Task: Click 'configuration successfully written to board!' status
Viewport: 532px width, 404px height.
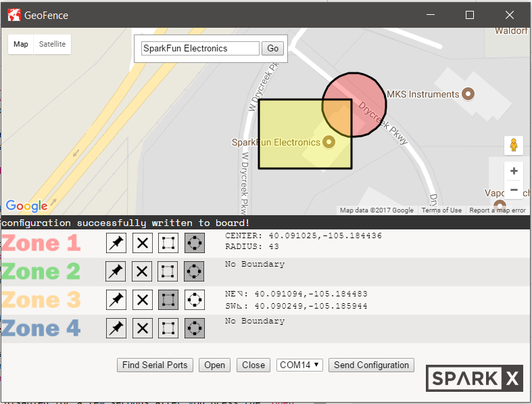Action: tap(126, 223)
